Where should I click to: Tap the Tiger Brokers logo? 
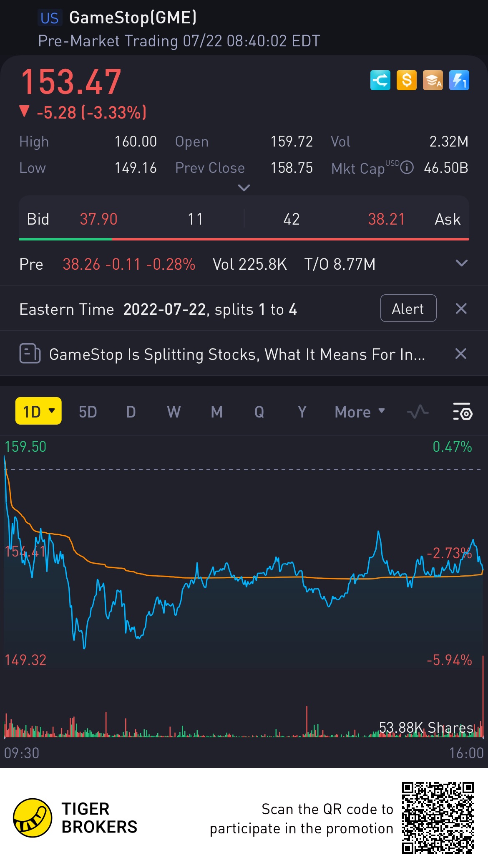point(75,818)
